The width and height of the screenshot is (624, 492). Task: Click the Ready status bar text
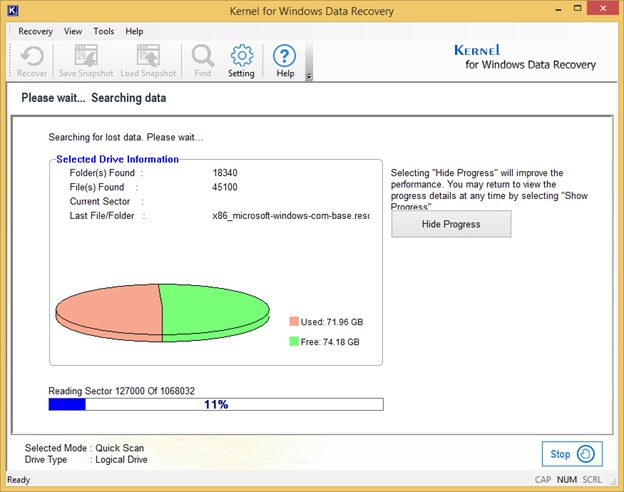(18, 480)
